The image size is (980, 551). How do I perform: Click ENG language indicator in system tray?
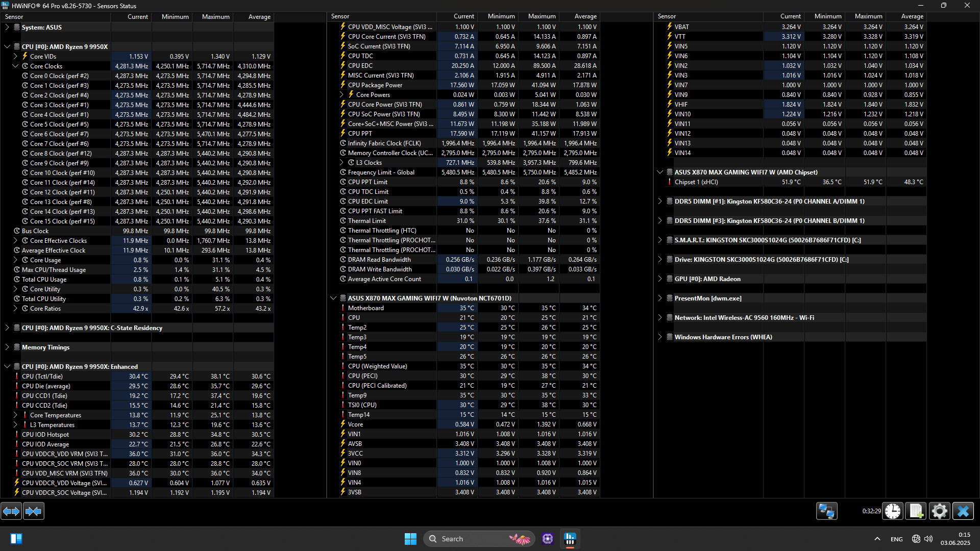(896, 539)
